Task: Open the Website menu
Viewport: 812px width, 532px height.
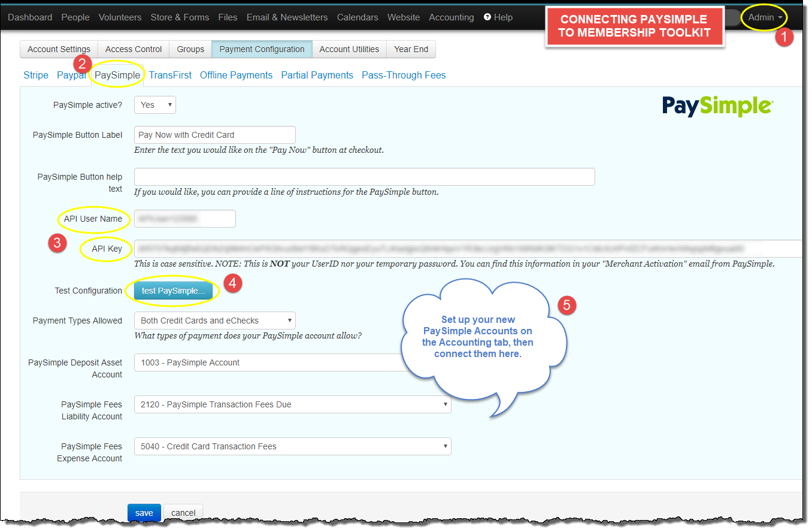Action: pyautogui.click(x=404, y=17)
